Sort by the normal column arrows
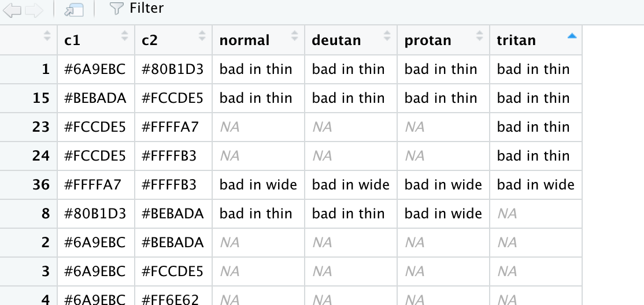 [294, 36]
